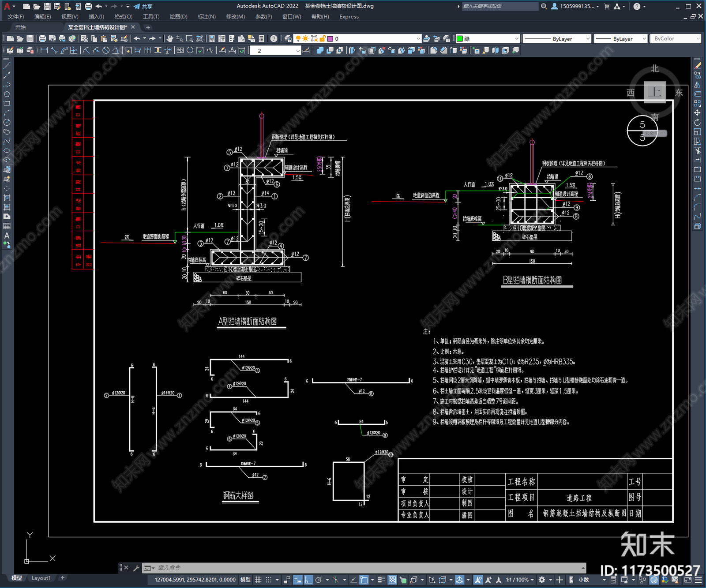Open the 绘图(D) menu
This screenshot has height=588, width=706.
178,17
